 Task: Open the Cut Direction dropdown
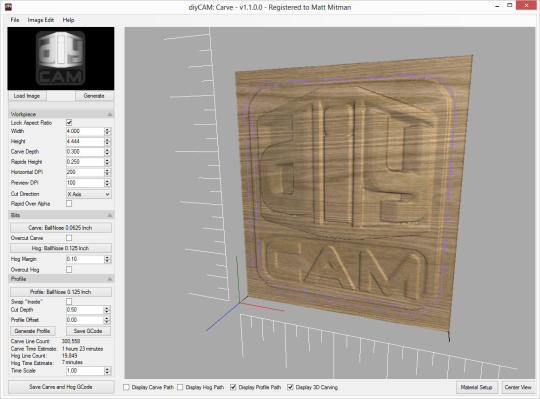89,194
